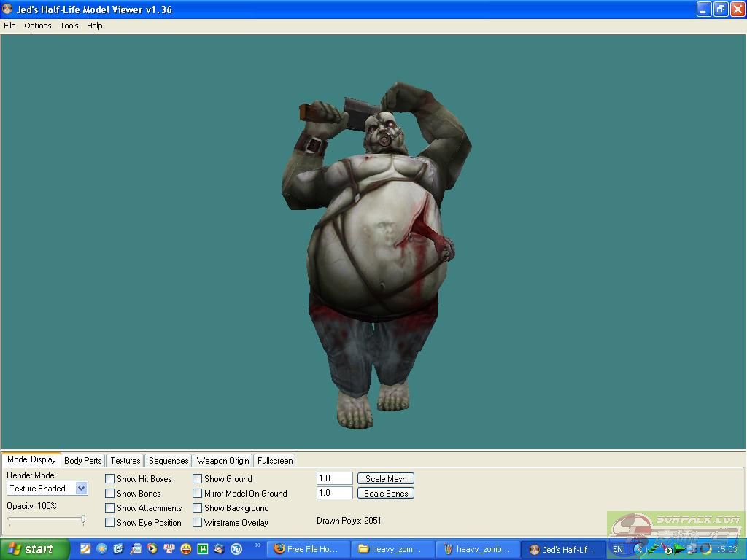Focus the Scale Mesh value field
The height and width of the screenshot is (560, 747).
coord(334,478)
